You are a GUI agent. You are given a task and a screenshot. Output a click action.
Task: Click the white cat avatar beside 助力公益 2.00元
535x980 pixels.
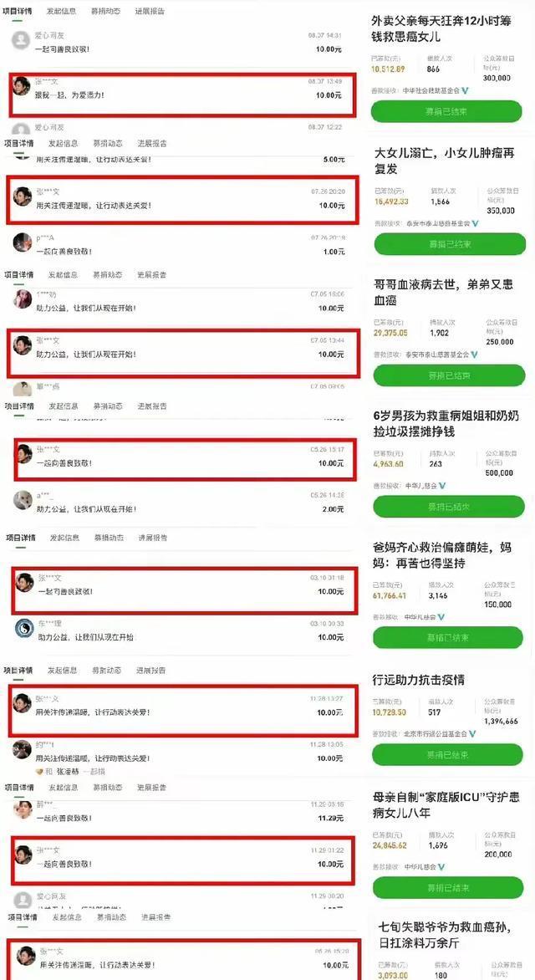click(23, 500)
